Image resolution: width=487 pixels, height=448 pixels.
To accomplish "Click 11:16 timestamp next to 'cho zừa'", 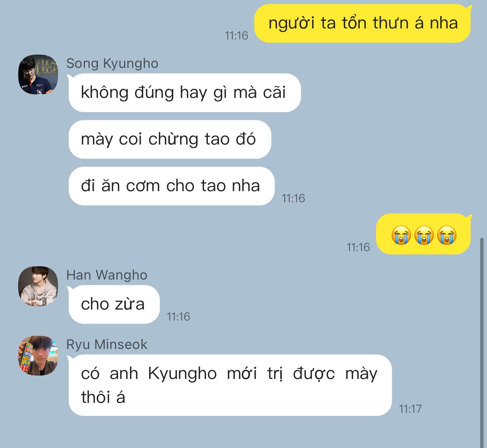I will (178, 316).
